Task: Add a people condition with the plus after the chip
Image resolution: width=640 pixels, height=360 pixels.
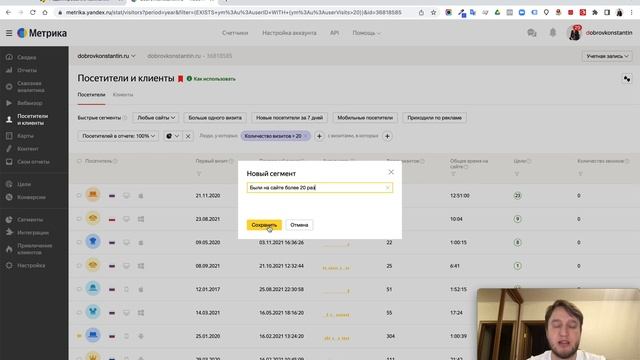Action: [319, 136]
